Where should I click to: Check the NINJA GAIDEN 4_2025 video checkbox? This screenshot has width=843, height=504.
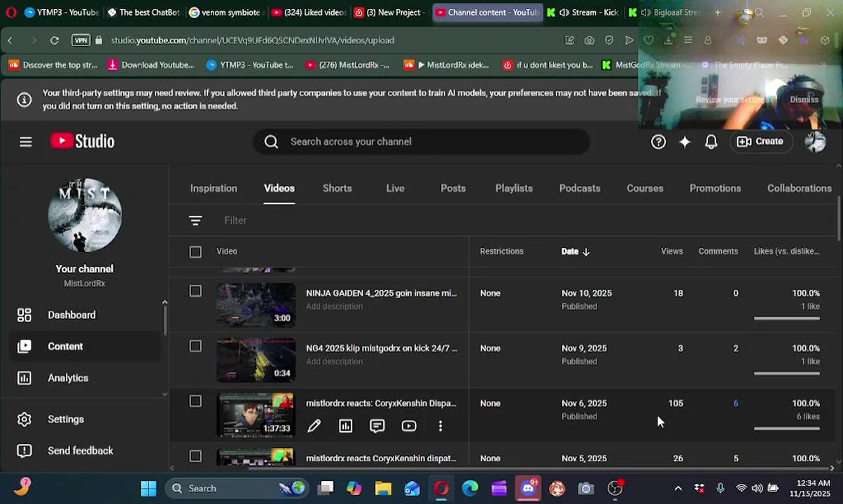click(x=195, y=291)
